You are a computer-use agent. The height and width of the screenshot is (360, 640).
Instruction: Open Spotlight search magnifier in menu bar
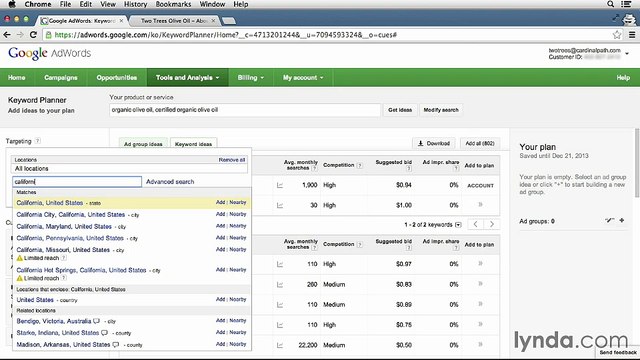(611, 4)
